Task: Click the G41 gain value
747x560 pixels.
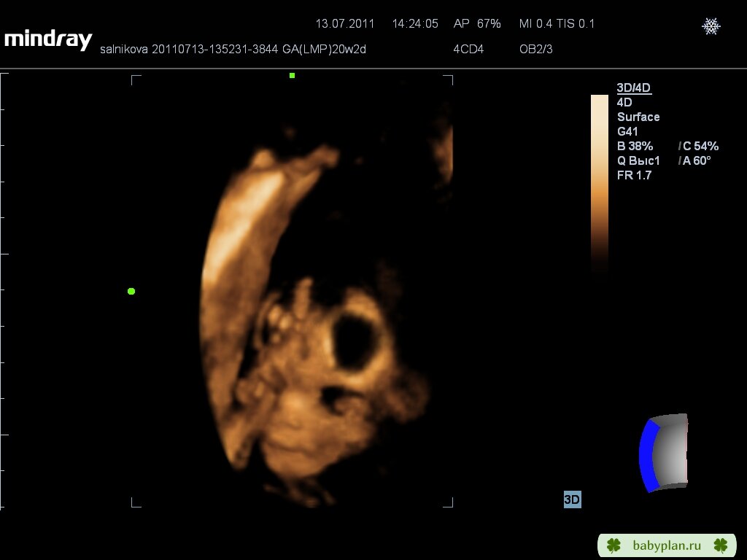Action: pos(627,131)
